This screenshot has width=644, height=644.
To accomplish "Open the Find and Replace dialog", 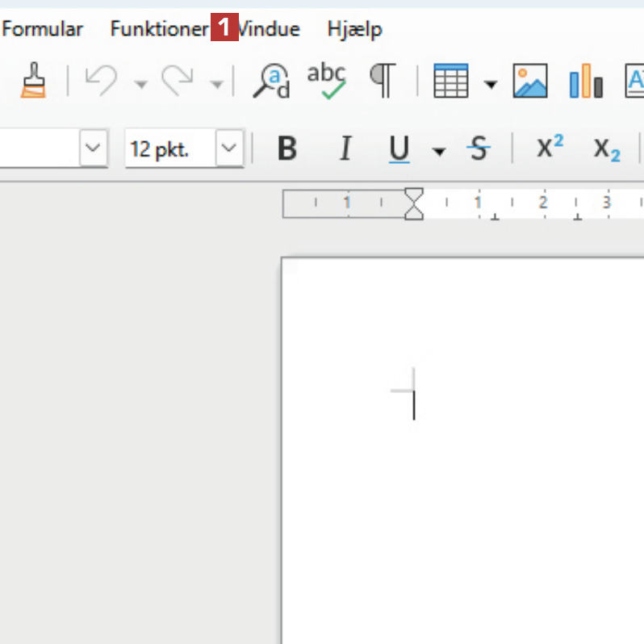I will click(x=270, y=81).
